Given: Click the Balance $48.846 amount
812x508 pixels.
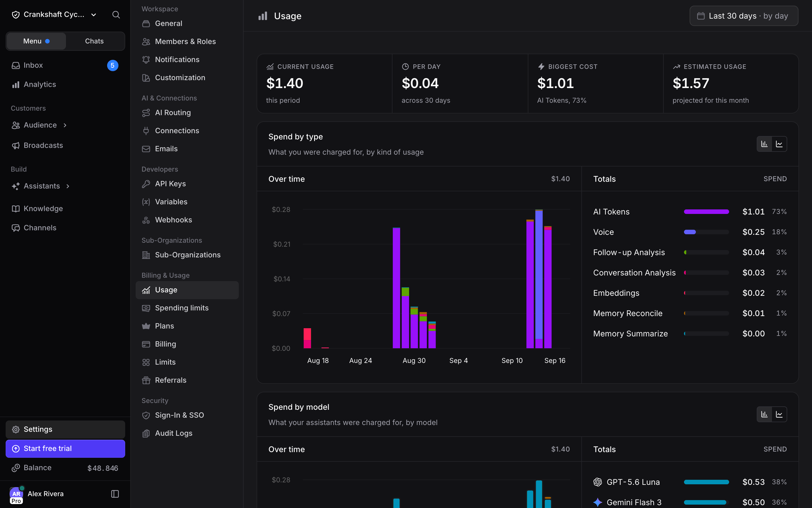Looking at the screenshot, I should point(103,468).
